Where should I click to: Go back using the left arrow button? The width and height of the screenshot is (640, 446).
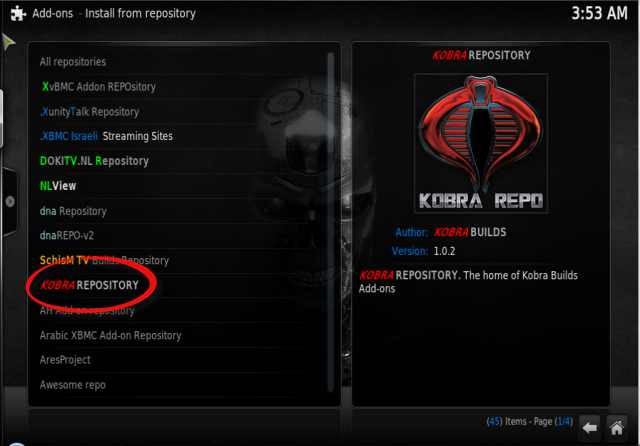pos(589,428)
